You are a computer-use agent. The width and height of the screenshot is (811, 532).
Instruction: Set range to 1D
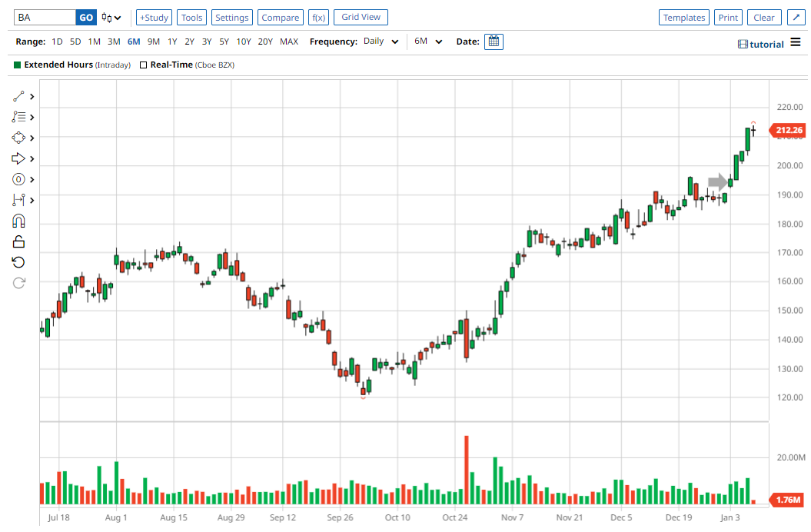tap(57, 42)
